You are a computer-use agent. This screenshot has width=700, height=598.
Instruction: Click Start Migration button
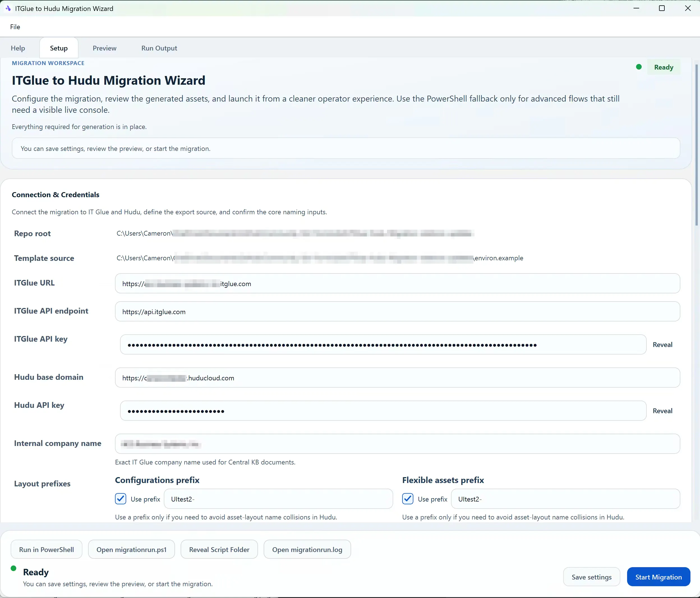coord(658,577)
